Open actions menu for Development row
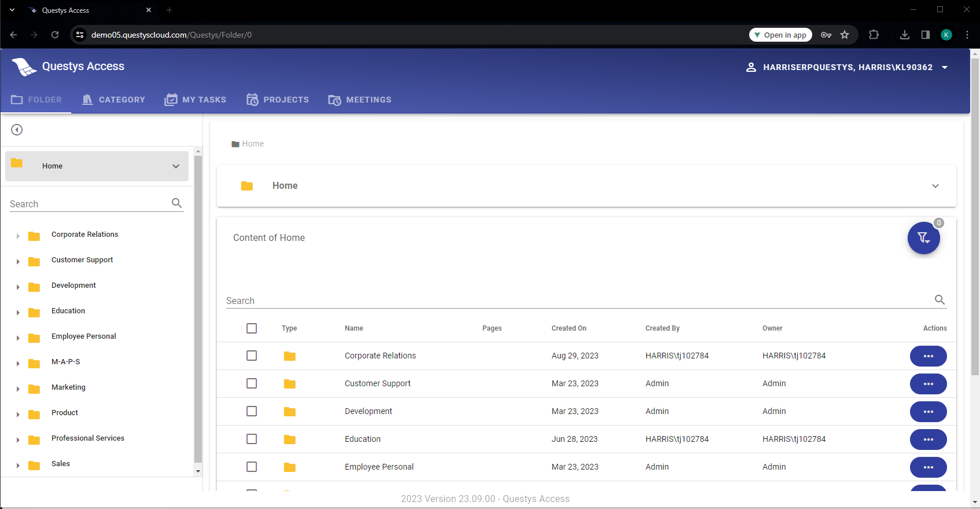This screenshot has height=509, width=980. coord(928,412)
